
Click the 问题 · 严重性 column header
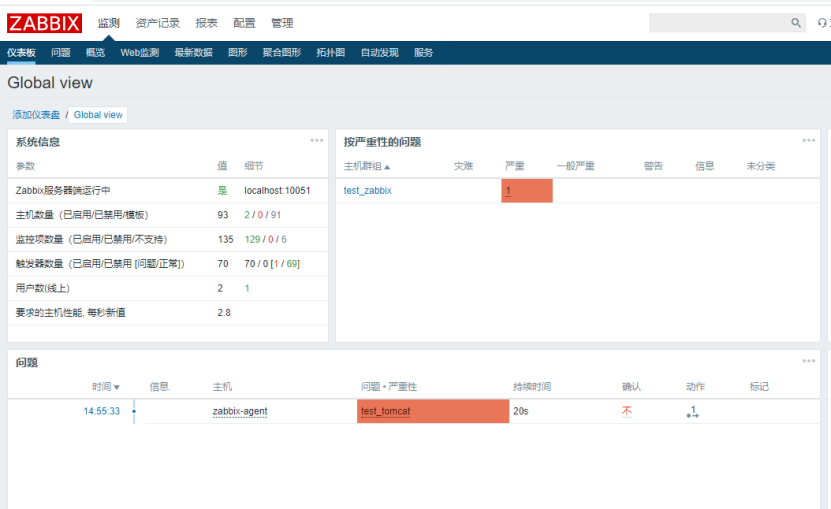(x=389, y=387)
